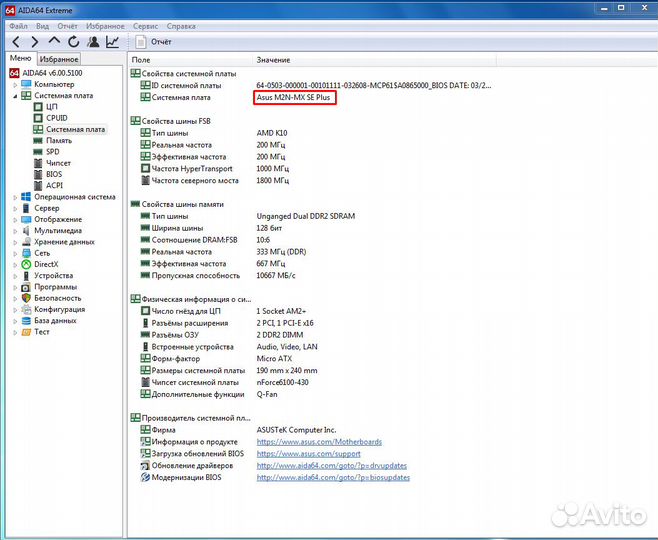Expand the Компьютер tree node
The image size is (658, 540).
click(x=15, y=84)
